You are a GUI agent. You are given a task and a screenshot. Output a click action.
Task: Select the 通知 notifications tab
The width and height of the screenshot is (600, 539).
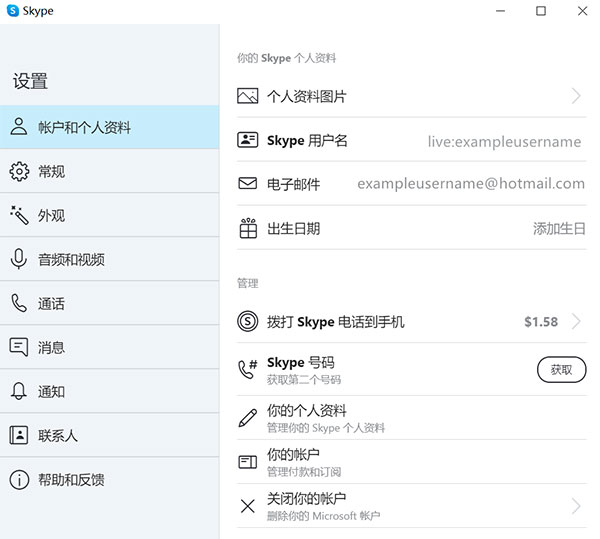click(x=109, y=391)
